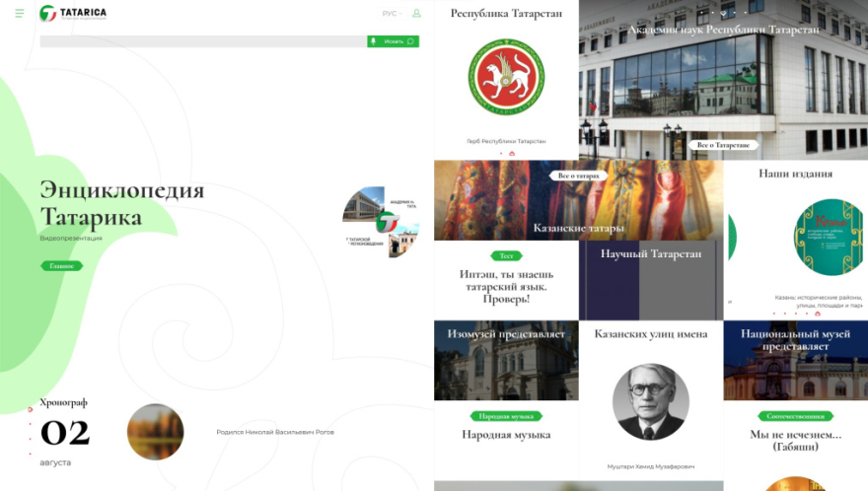
Task: Expand the РУС language dropdown
Action: point(392,14)
